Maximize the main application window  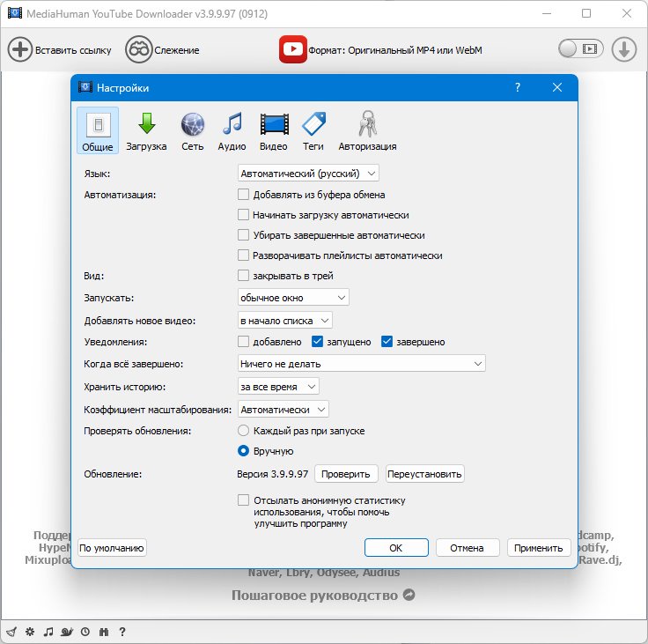(586, 13)
